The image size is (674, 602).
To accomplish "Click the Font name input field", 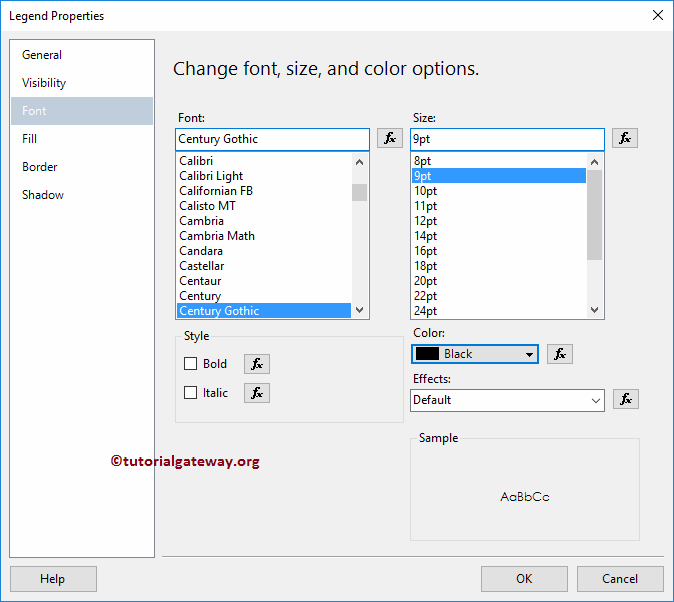I will [x=272, y=139].
